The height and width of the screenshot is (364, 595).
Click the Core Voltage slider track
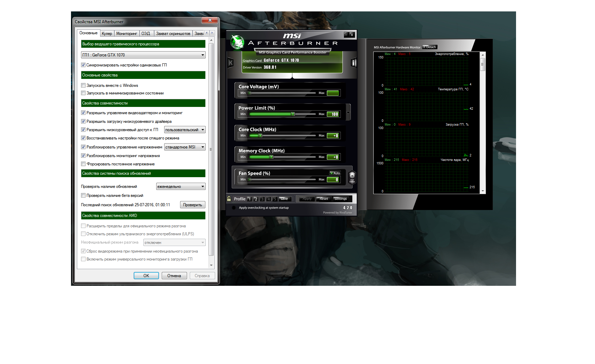pyautogui.click(x=282, y=93)
